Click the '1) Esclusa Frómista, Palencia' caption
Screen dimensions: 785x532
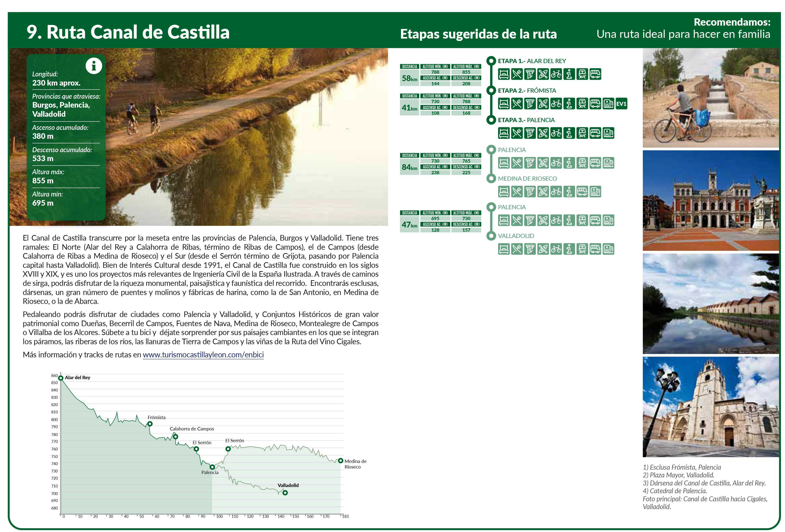(682, 467)
